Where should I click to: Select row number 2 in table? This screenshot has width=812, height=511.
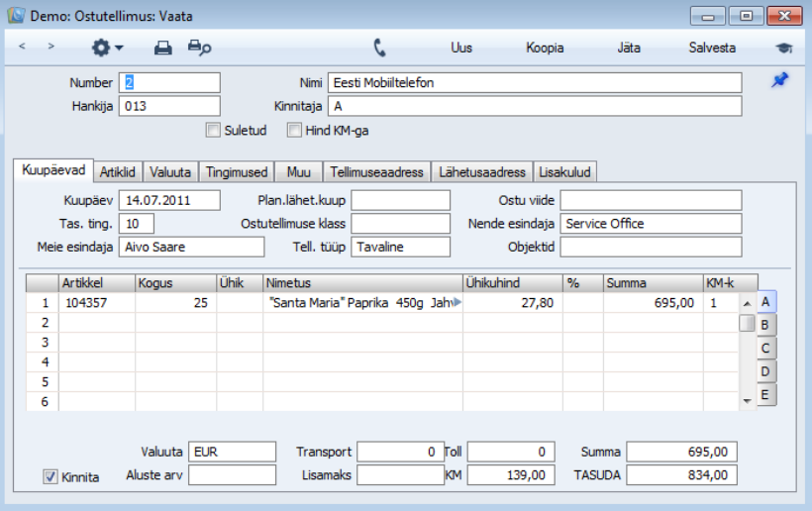coord(44,323)
